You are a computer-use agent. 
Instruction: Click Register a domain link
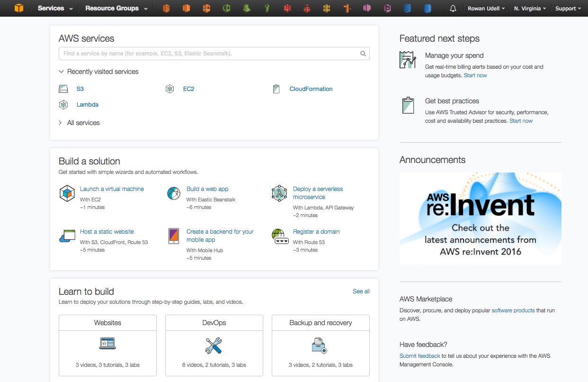316,231
